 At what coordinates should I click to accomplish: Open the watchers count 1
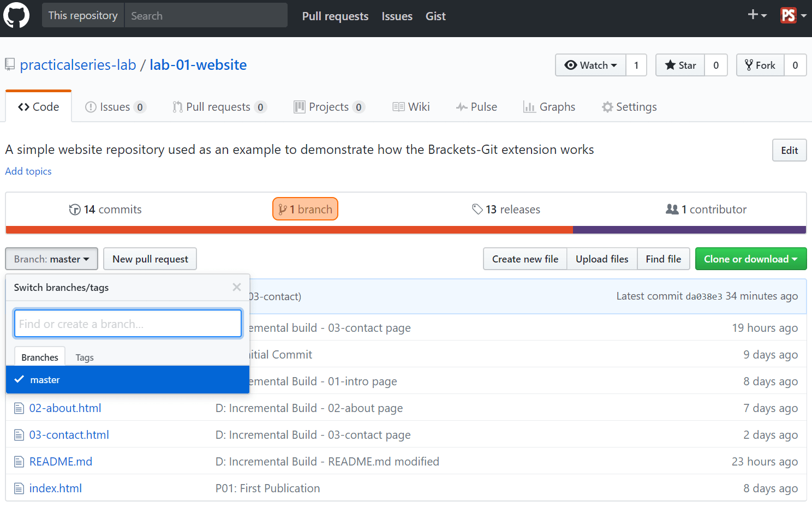pos(636,65)
